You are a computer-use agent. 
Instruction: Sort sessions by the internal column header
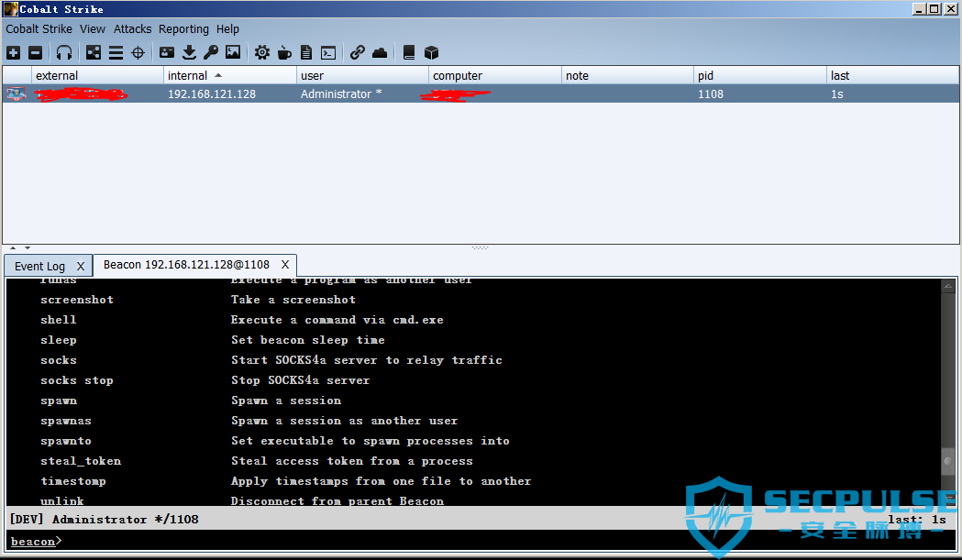(230, 75)
